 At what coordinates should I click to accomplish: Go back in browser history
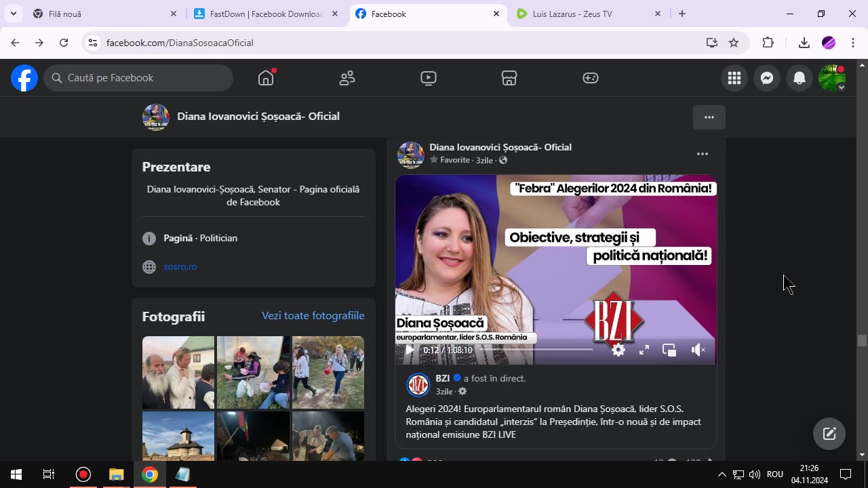point(15,43)
